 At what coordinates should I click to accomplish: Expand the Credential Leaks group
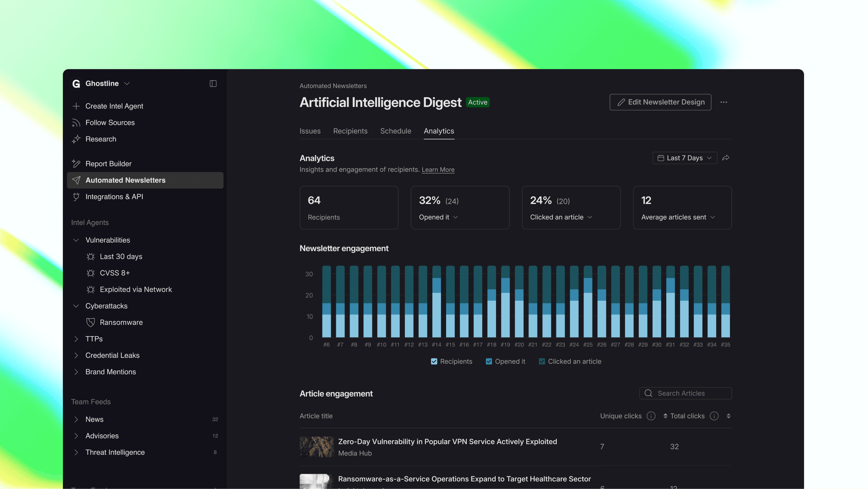pos(76,355)
